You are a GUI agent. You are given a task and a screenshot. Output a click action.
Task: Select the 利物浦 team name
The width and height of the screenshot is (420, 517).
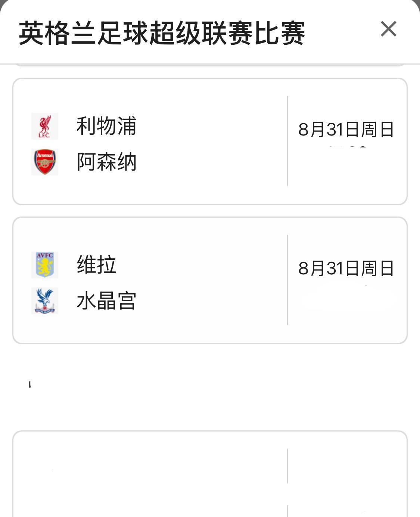pyautogui.click(x=106, y=126)
